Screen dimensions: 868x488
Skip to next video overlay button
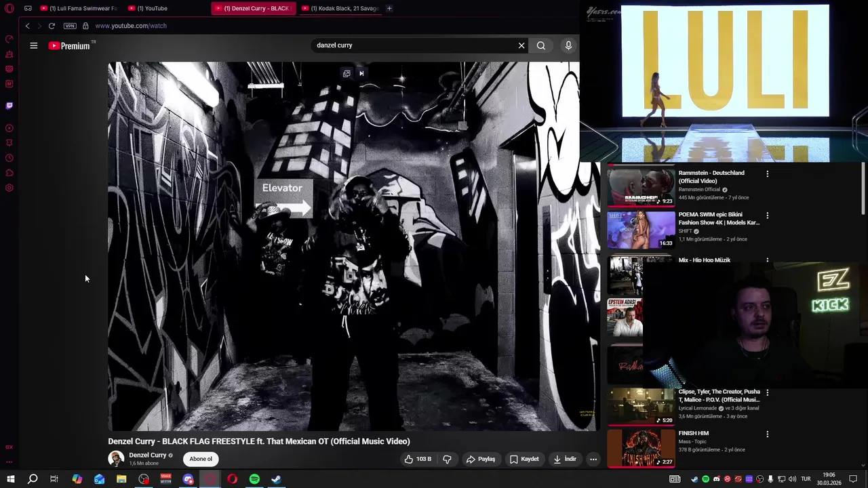pyautogui.click(x=361, y=73)
